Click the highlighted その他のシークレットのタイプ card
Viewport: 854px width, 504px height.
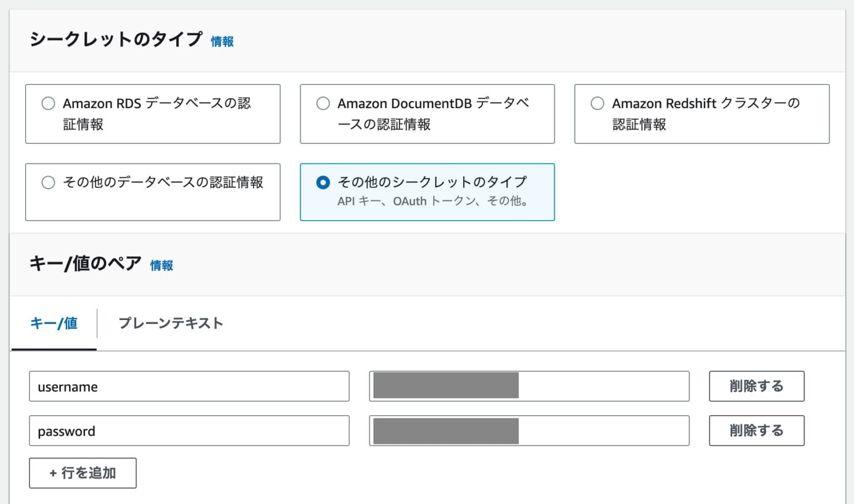click(427, 192)
